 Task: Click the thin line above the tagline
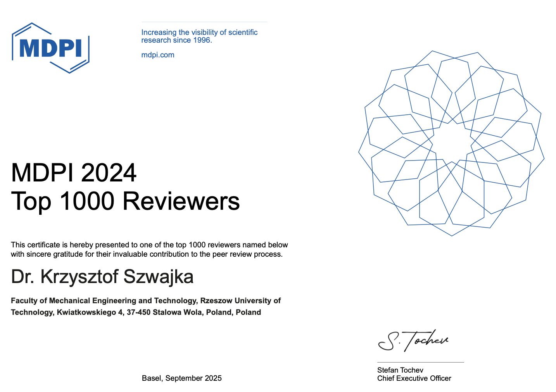204,22
